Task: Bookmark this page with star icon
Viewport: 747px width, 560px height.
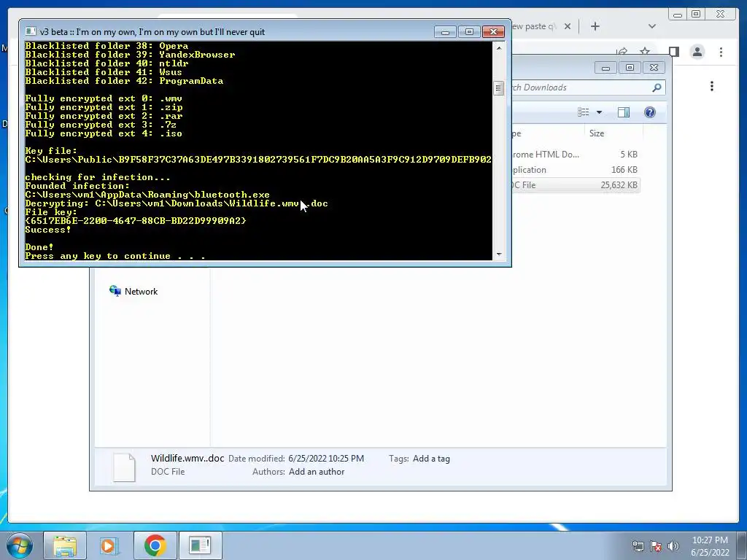Action: point(645,51)
